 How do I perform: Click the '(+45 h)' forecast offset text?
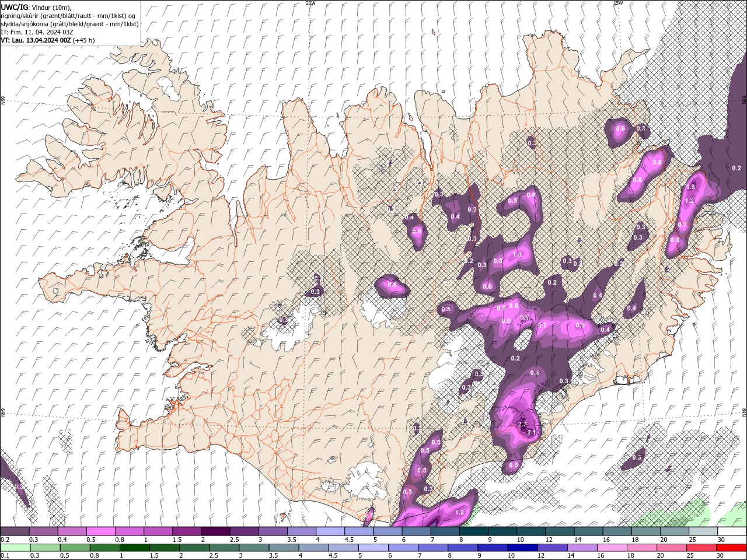(x=84, y=40)
